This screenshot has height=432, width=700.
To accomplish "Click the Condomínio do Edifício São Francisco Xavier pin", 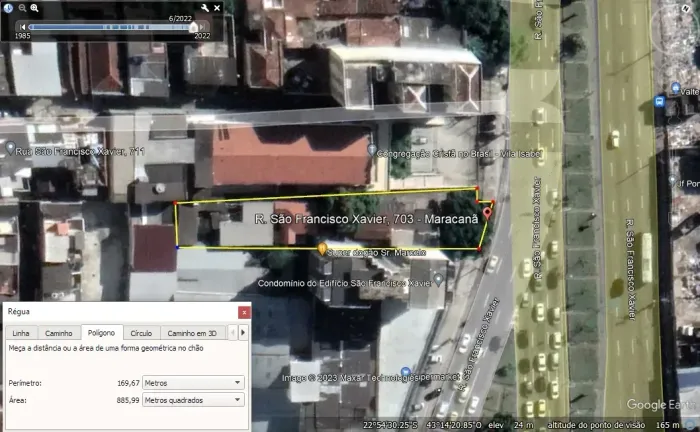I will tap(438, 280).
